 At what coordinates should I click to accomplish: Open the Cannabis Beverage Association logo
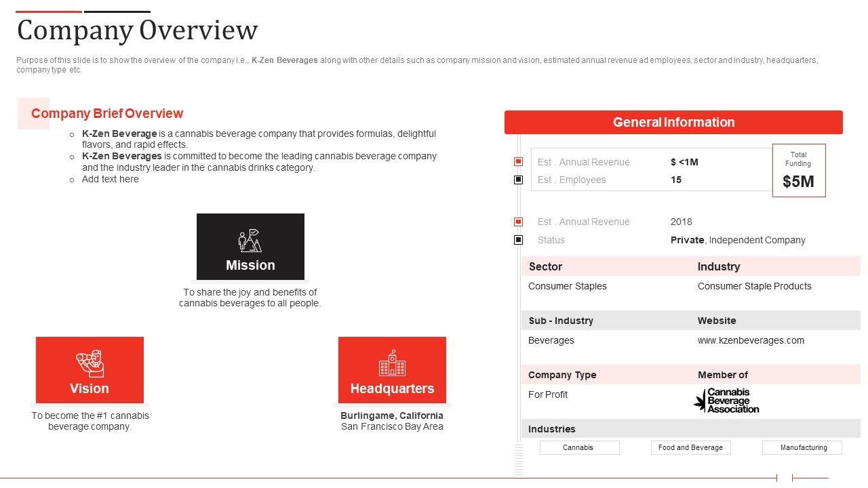[726, 401]
